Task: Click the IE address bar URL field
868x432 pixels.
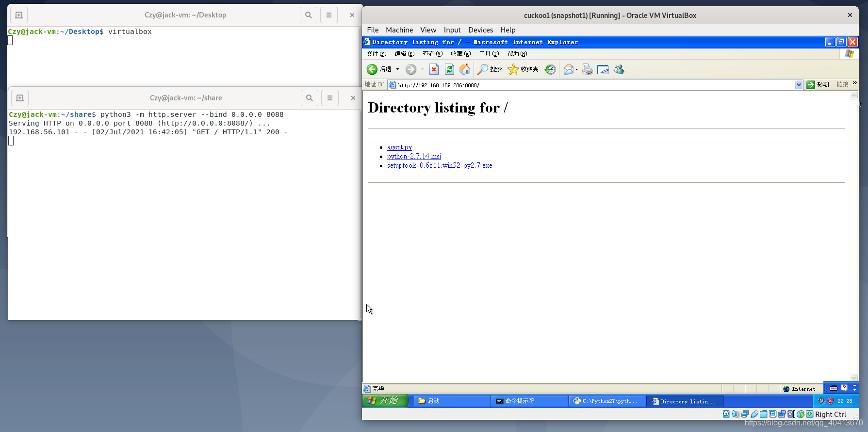Action: click(x=595, y=85)
